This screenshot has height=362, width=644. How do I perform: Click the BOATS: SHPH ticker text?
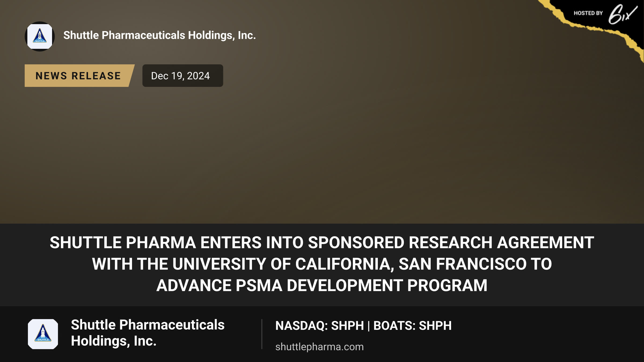tap(412, 326)
